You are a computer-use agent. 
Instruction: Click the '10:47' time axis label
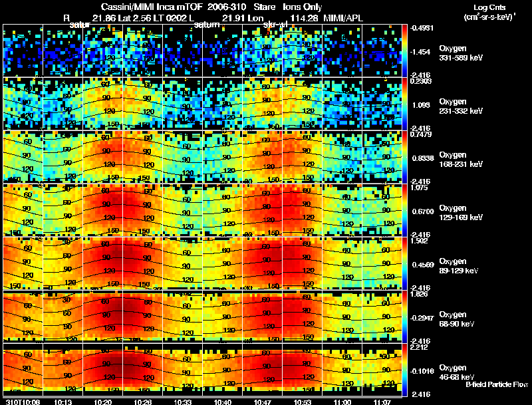point(262,402)
